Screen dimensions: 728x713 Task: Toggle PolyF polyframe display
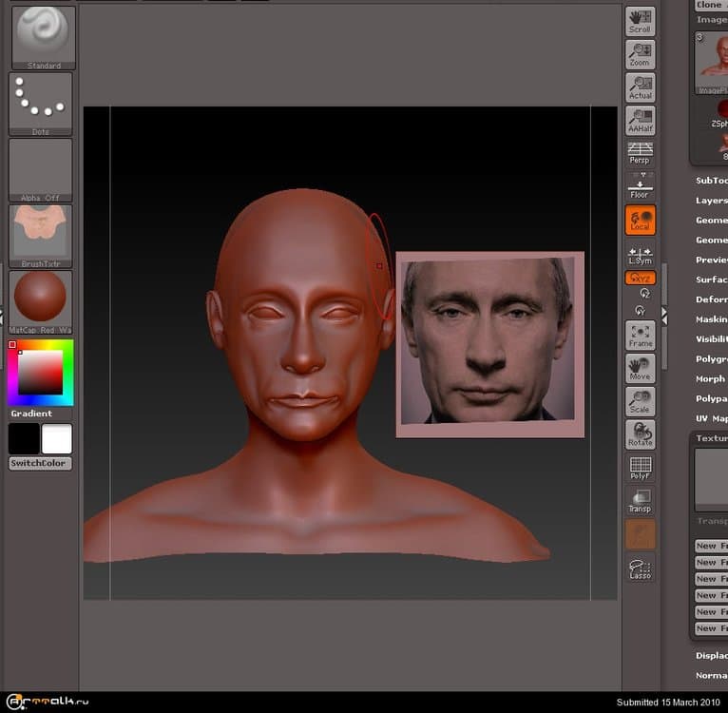(640, 468)
